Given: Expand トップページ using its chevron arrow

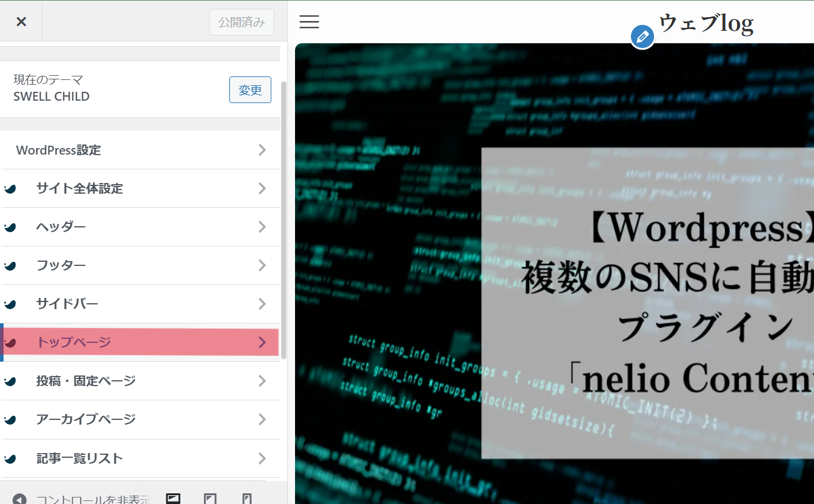Looking at the screenshot, I should [x=262, y=342].
